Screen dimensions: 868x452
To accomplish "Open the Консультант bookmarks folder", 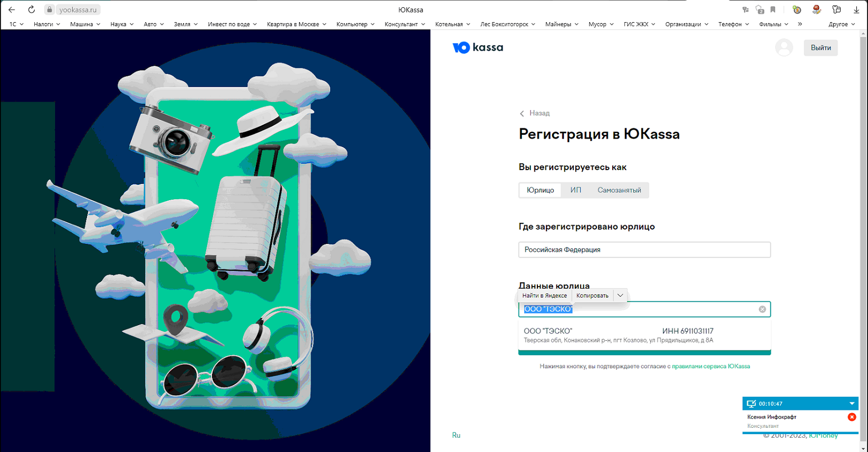I will click(404, 24).
